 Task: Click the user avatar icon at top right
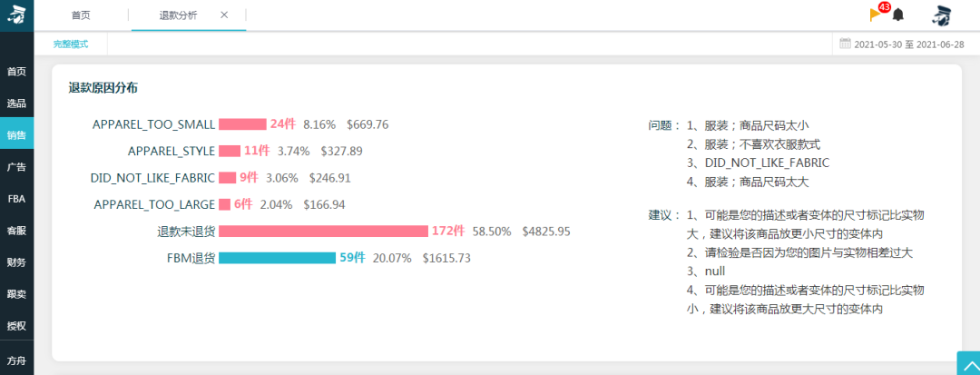point(941,15)
